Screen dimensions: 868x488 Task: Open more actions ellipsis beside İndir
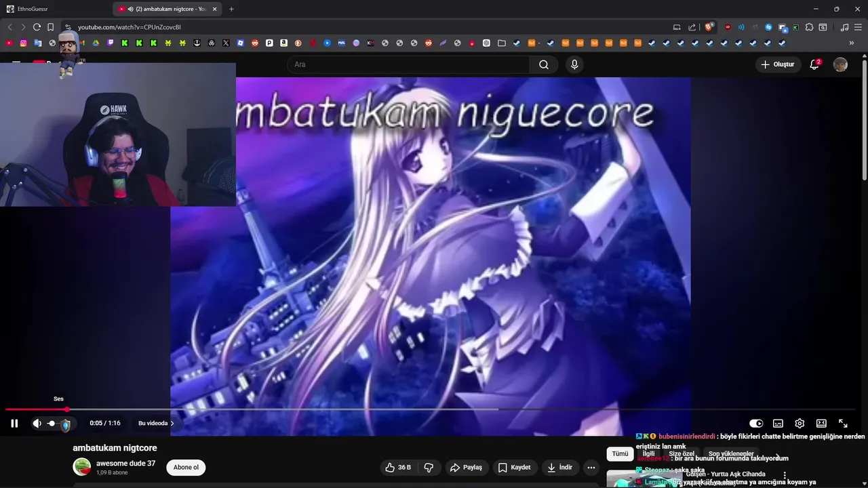point(591,467)
